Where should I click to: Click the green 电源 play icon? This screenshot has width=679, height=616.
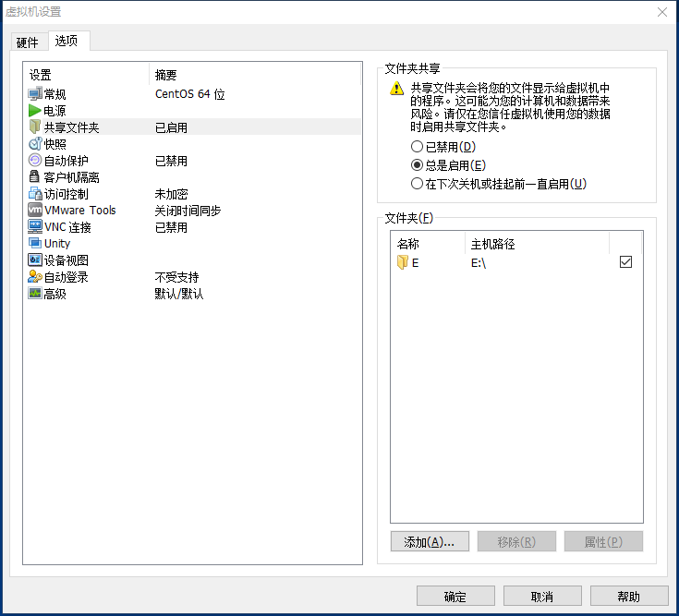[x=35, y=111]
